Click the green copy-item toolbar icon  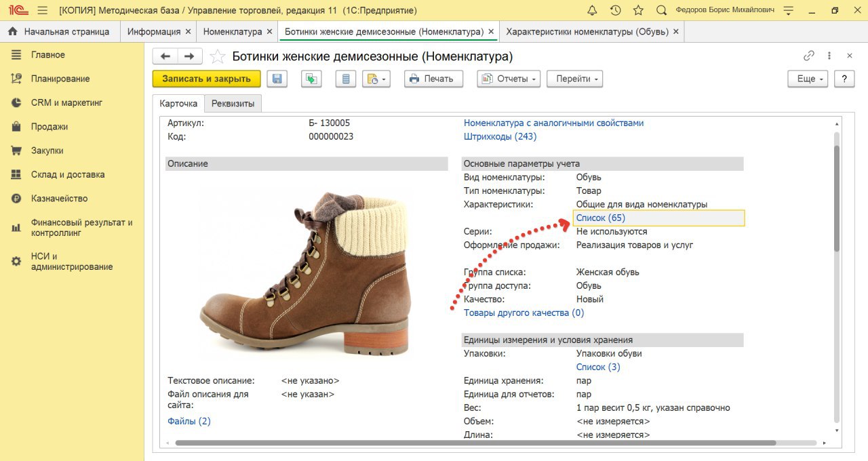tap(311, 79)
